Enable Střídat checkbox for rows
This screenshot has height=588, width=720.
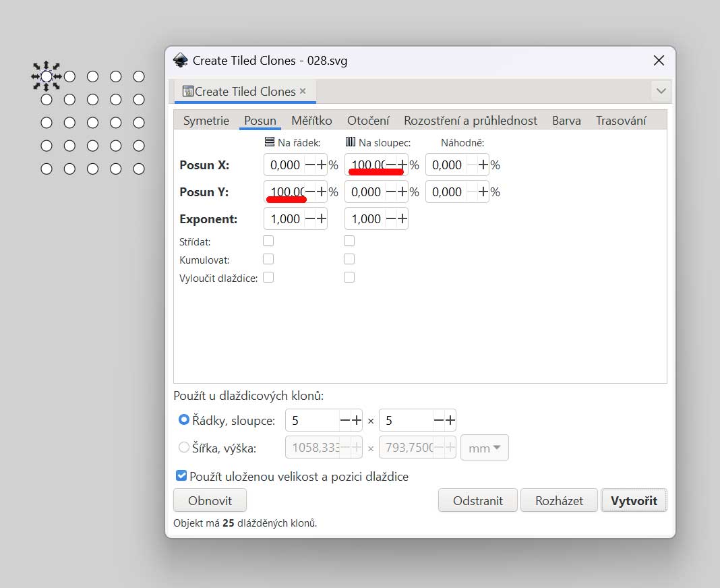click(x=268, y=241)
